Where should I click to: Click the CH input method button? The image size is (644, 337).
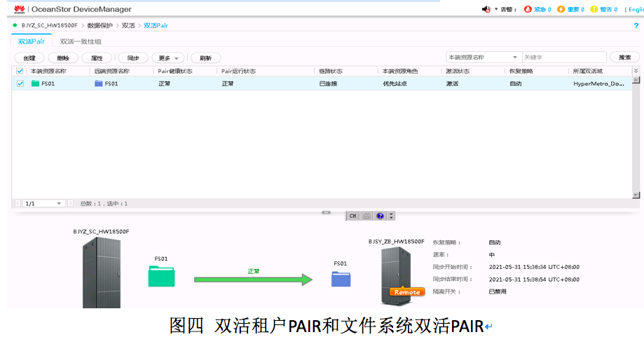tap(352, 216)
